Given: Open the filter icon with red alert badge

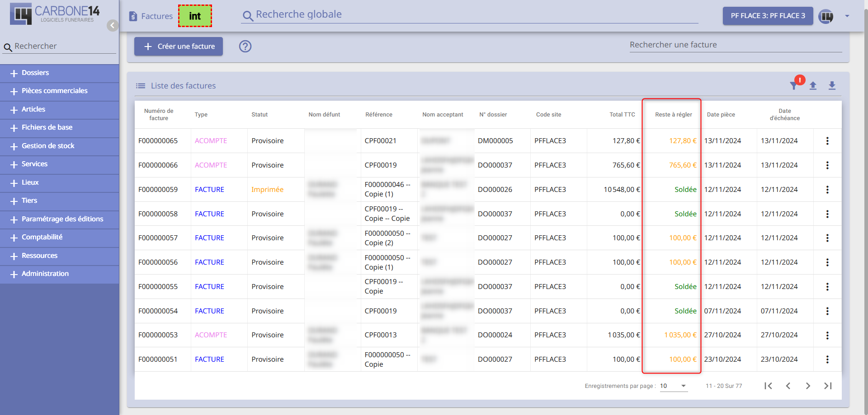Looking at the screenshot, I should coord(794,85).
